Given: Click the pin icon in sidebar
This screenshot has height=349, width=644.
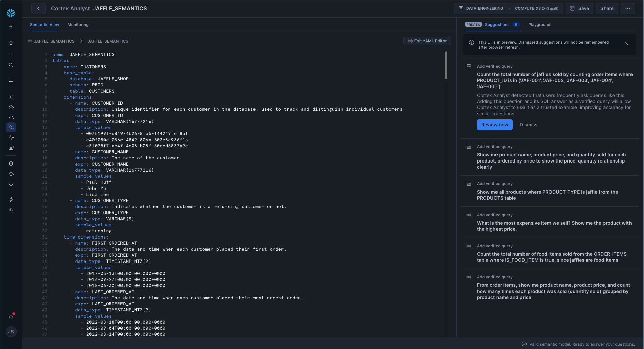Looking at the screenshot, I should point(11,81).
